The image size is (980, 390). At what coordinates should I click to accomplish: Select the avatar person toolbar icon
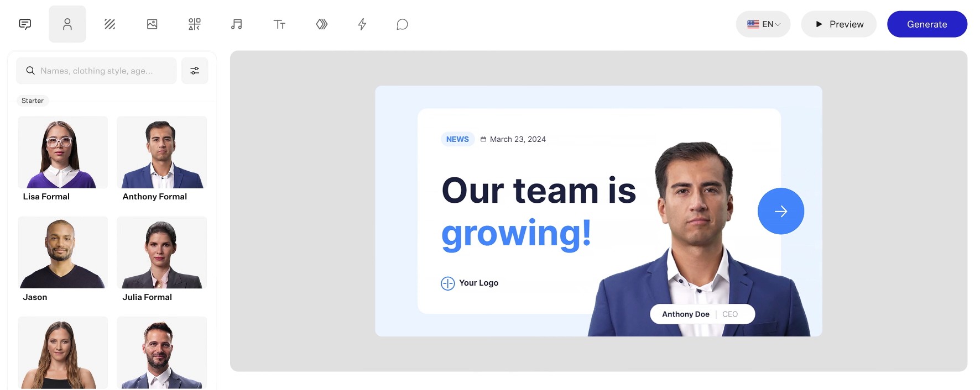click(67, 24)
